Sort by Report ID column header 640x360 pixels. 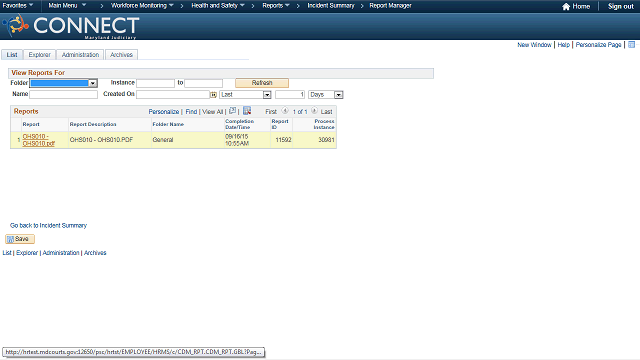pos(280,124)
